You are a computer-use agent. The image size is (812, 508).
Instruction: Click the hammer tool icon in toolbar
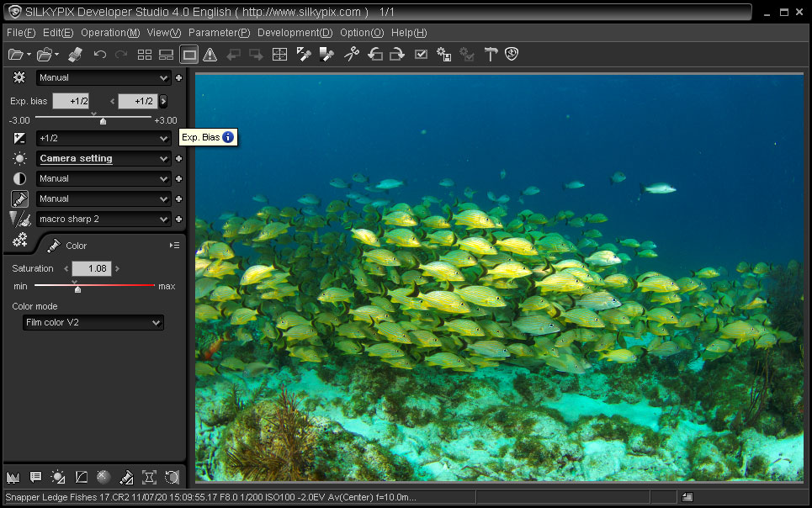pyautogui.click(x=491, y=55)
